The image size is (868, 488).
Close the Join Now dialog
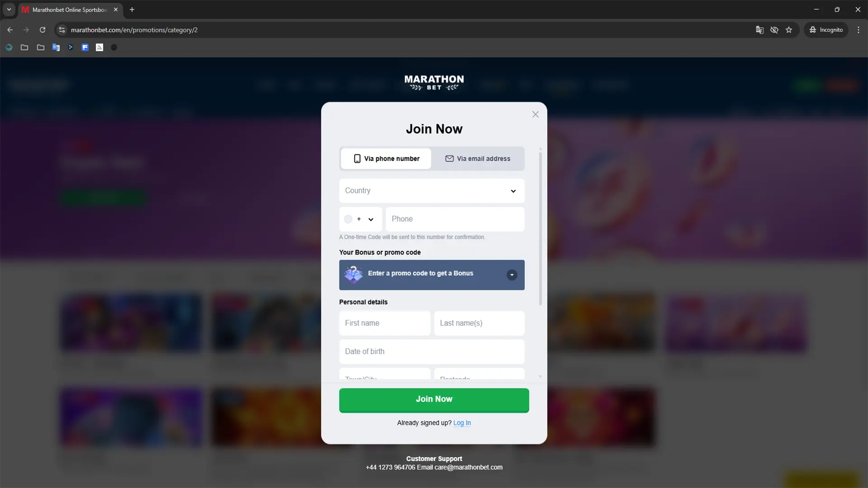click(535, 114)
